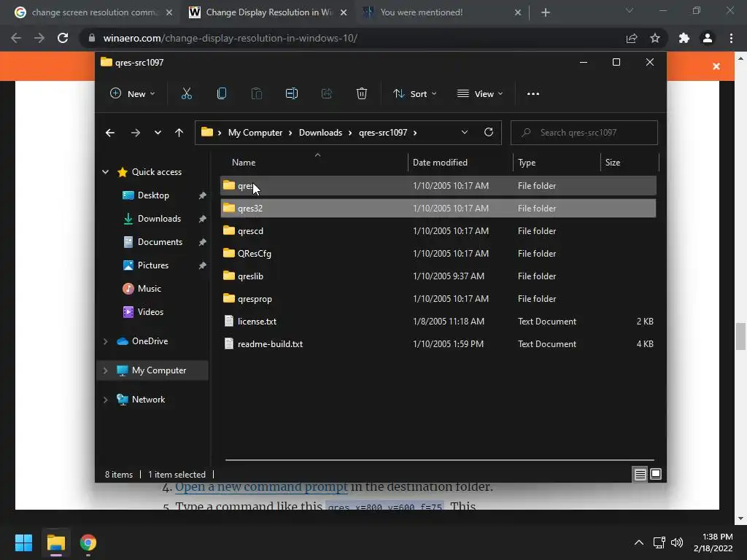The width and height of the screenshot is (747, 560).
Task: Go back in File Explorer
Action: (x=110, y=133)
